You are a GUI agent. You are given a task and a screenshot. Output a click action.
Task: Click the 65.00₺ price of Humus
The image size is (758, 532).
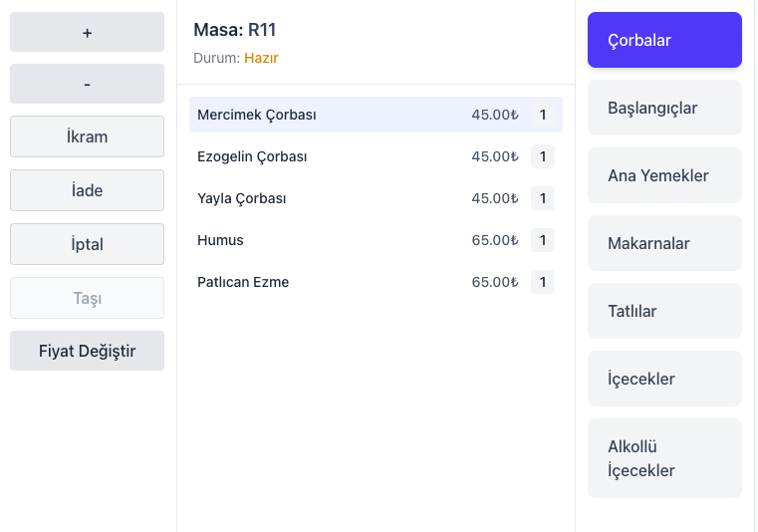tap(495, 240)
